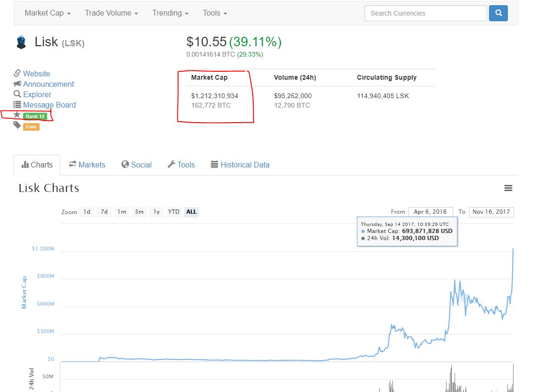Click the exchange arrows icon on Markets tab
539x392 pixels.
(x=73, y=164)
